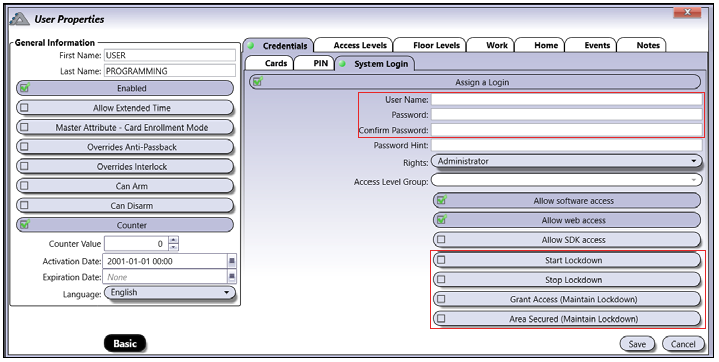The height and width of the screenshot is (362, 719).
Task: Select the Cards sub-tab
Action: pos(269,63)
